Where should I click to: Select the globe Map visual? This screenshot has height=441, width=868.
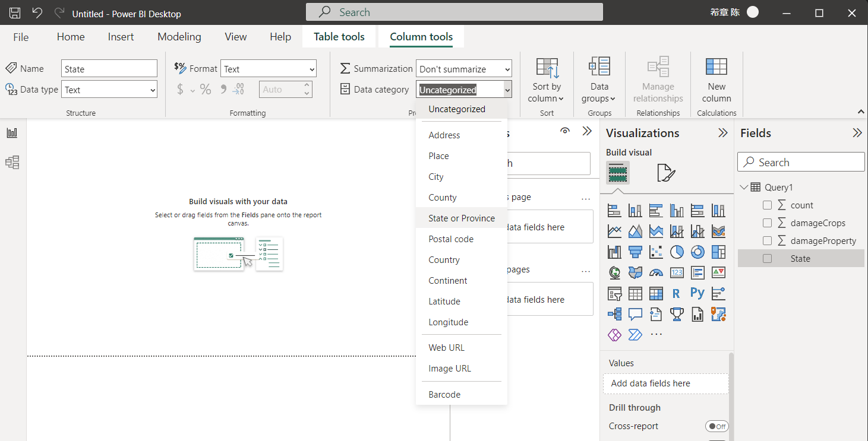[x=614, y=272]
